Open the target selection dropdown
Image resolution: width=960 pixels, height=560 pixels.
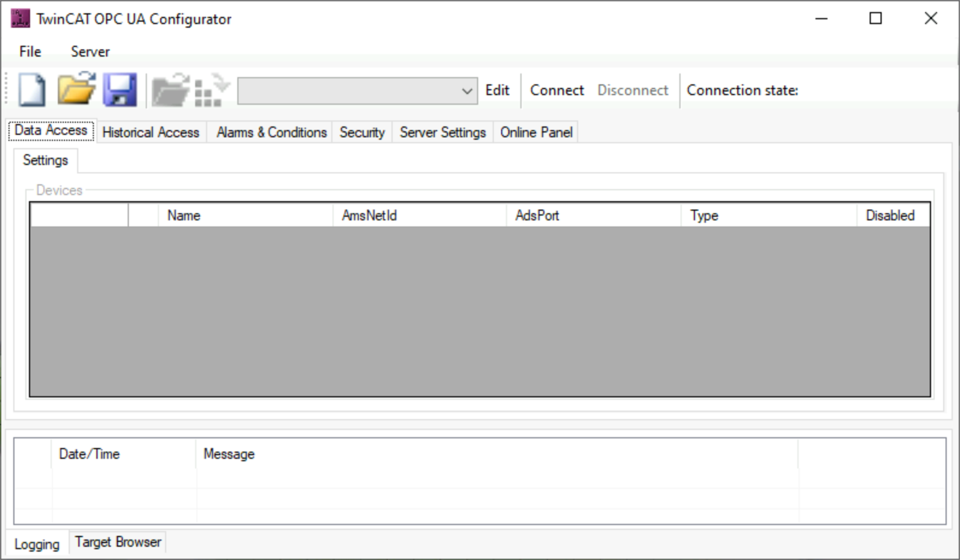click(x=358, y=91)
